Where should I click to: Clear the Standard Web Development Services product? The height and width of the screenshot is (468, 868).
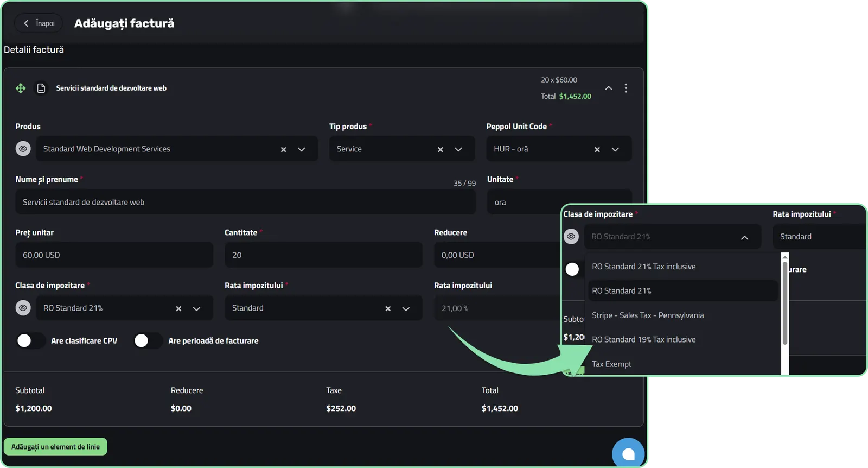tap(283, 149)
